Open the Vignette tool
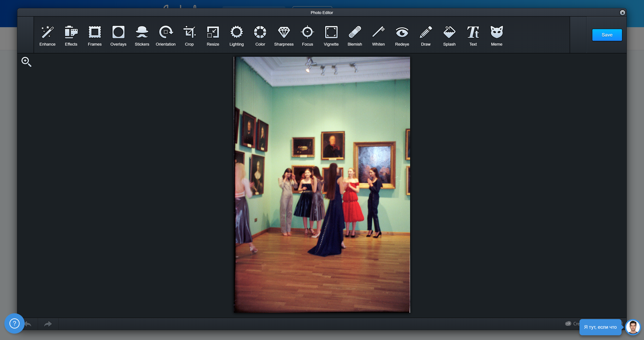Screen dimensions: 644x340 [331, 35]
